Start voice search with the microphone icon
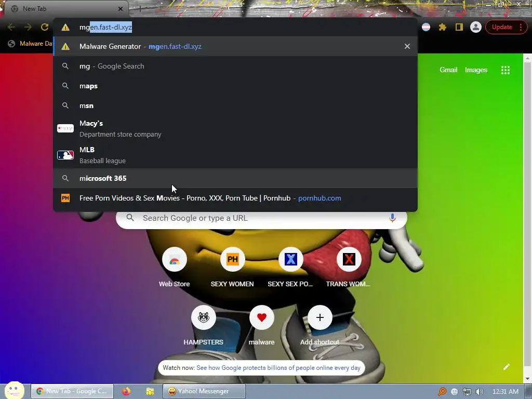The image size is (532, 399). [x=392, y=218]
